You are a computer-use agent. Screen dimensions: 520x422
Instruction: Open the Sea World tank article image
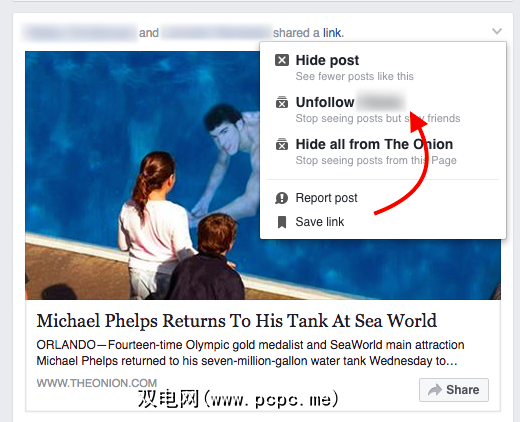pyautogui.click(x=143, y=175)
